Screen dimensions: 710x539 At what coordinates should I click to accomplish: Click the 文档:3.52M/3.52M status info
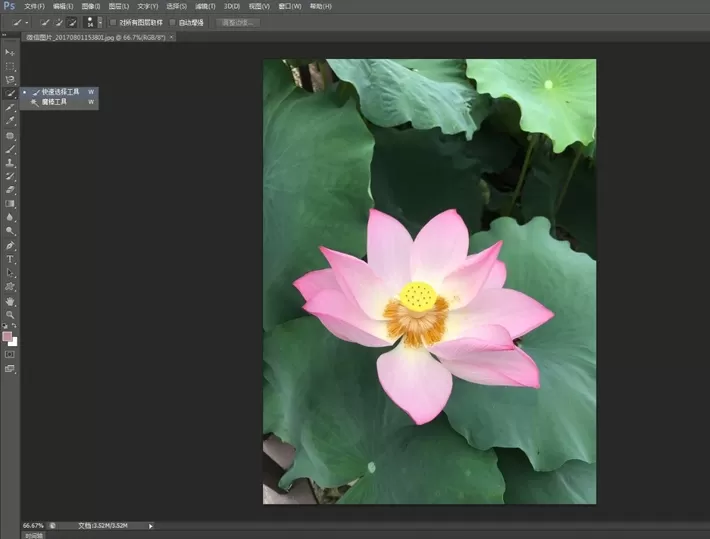pos(103,526)
